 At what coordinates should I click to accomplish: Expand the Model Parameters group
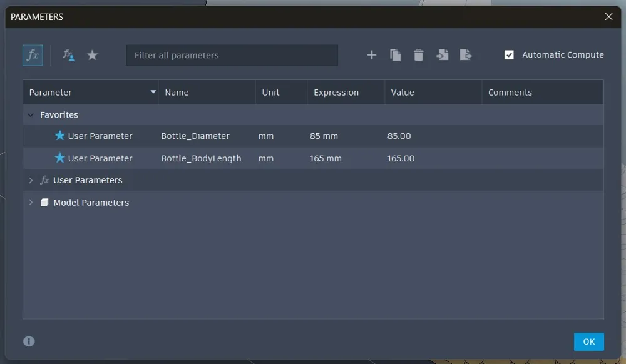tap(31, 203)
